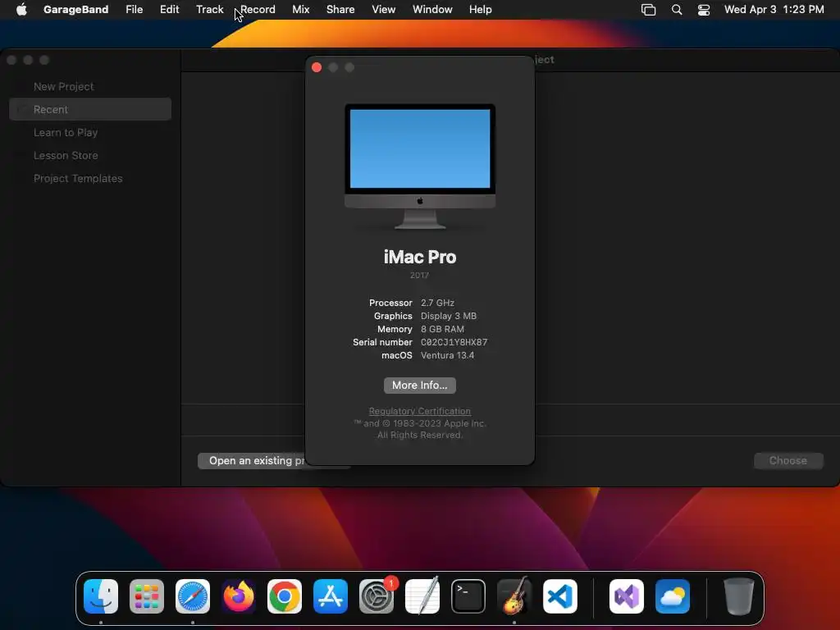Open the Record menu
This screenshot has width=840, height=630.
click(x=258, y=9)
